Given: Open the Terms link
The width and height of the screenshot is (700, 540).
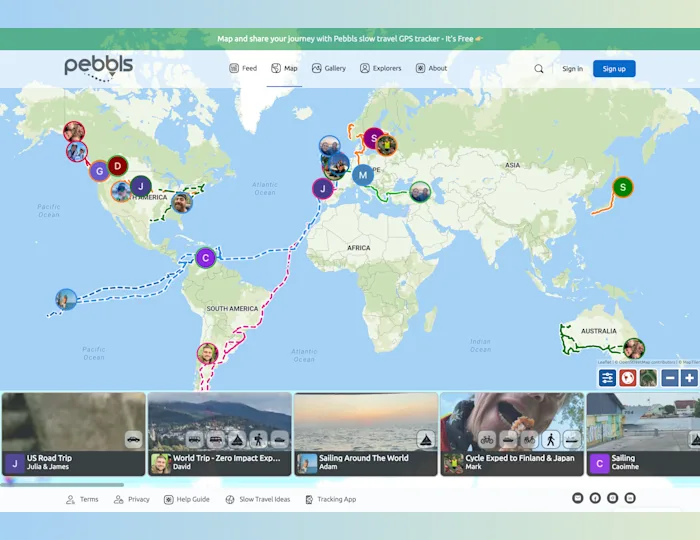Looking at the screenshot, I should tap(82, 499).
